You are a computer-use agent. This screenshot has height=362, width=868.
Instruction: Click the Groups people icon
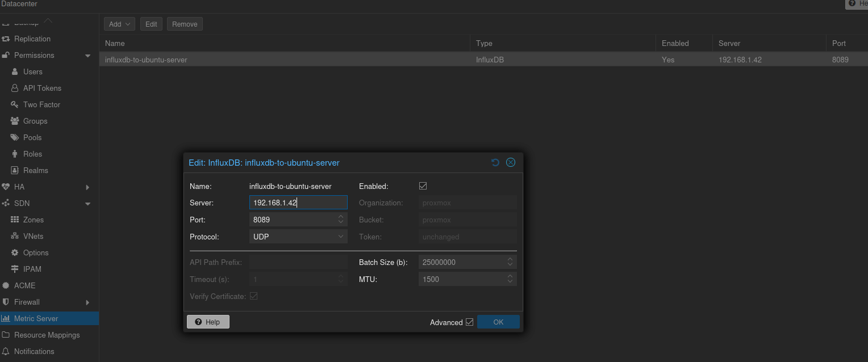[x=15, y=121]
